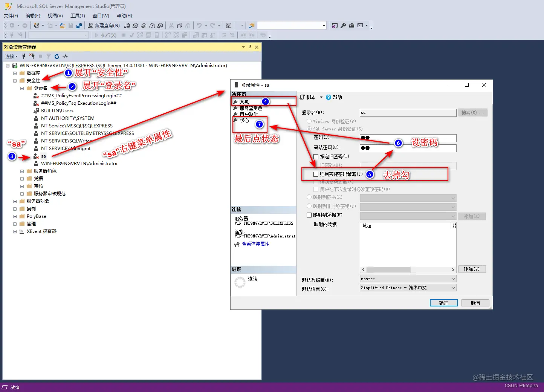Image resolution: width=544 pixels, height=392 pixels.
Task: Click the 登录名 text field
Action: (408, 113)
